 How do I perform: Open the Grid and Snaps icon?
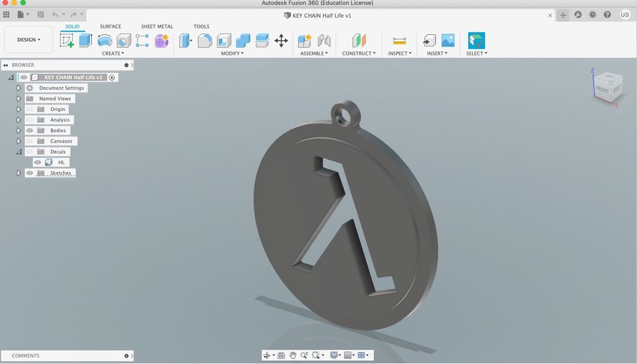tap(347, 356)
